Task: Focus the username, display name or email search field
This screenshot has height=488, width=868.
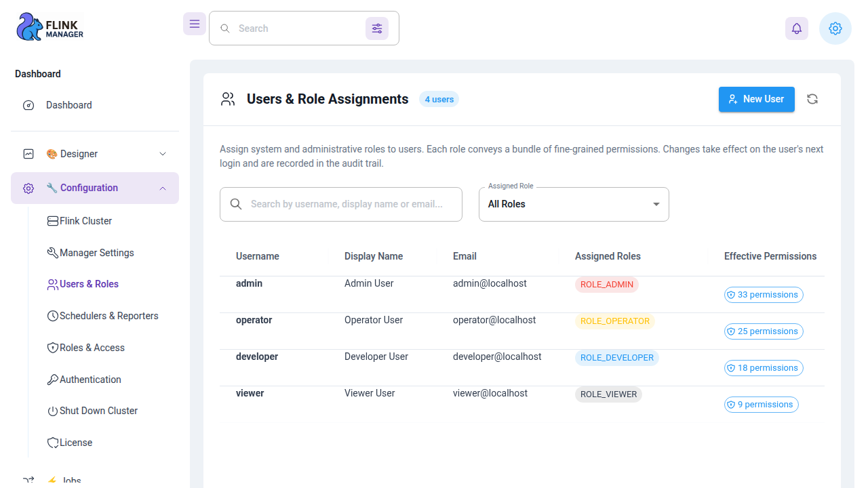Action: click(x=341, y=204)
